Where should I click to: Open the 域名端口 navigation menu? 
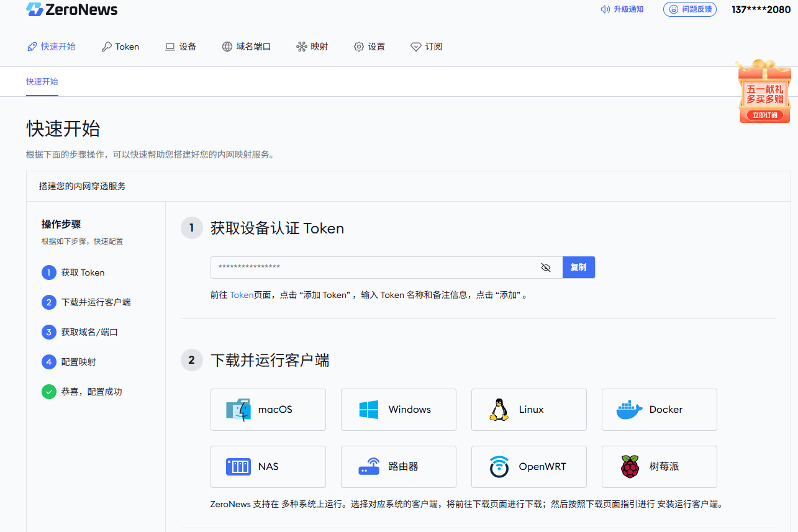247,47
